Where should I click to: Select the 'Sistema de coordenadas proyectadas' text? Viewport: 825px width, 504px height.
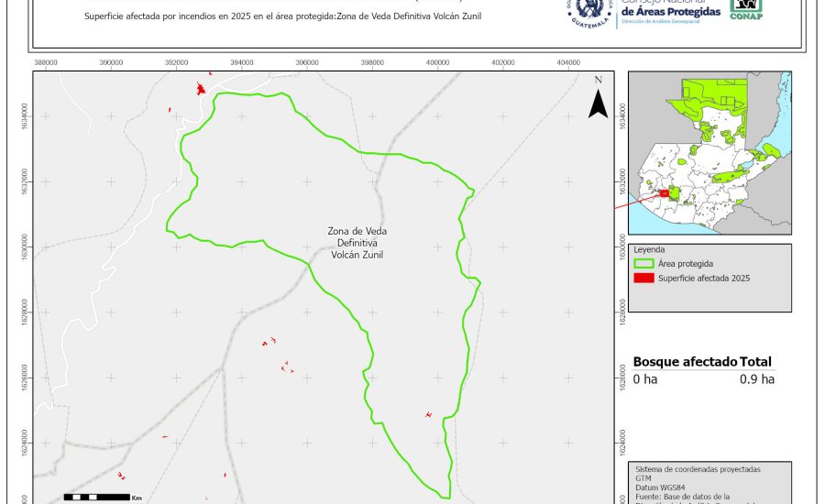click(698, 469)
